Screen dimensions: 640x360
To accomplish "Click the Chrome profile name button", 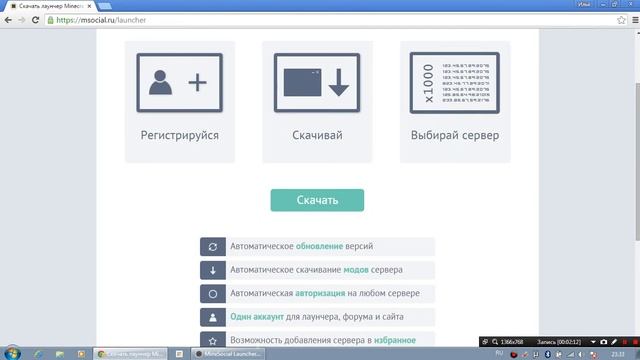I will (x=584, y=4).
